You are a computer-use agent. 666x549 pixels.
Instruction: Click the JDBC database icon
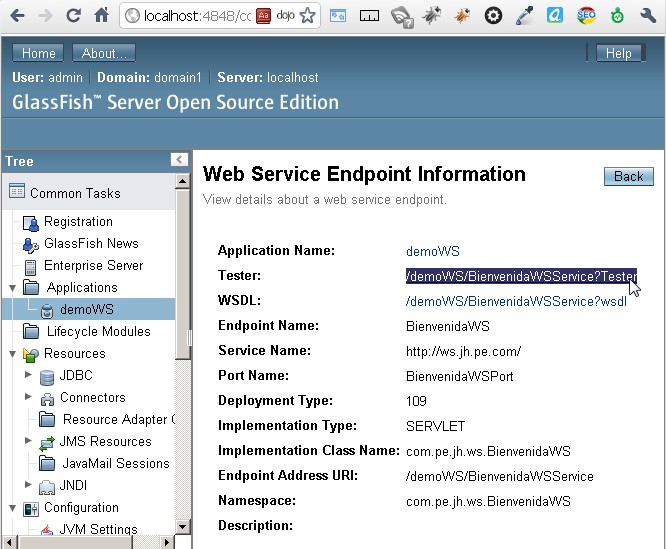pyautogui.click(x=47, y=377)
